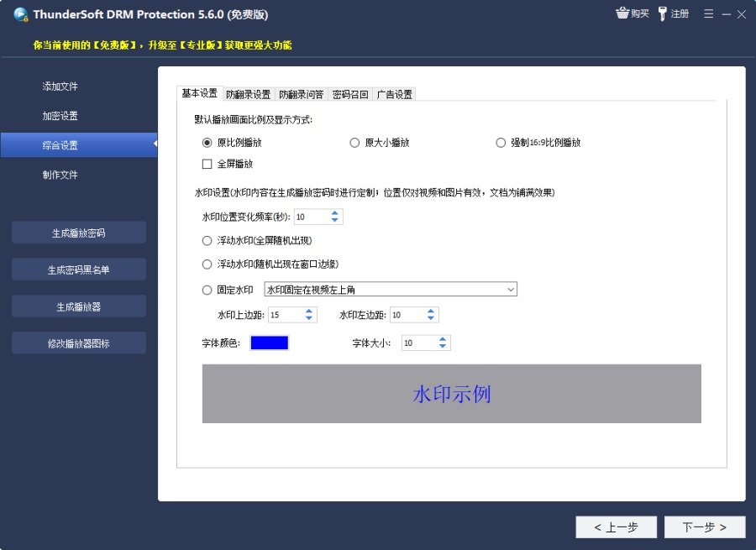
Task: Increase 水印左边距 value with up arrow
Action: [x=431, y=312]
